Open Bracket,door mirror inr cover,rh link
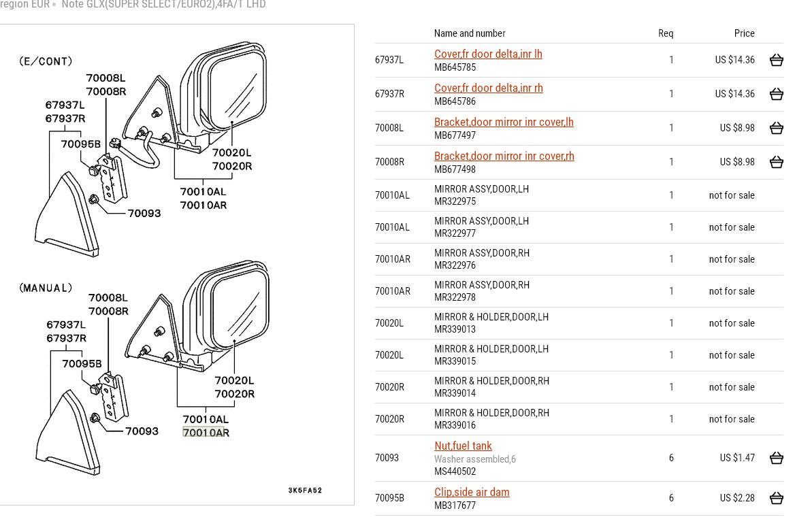 (x=504, y=156)
